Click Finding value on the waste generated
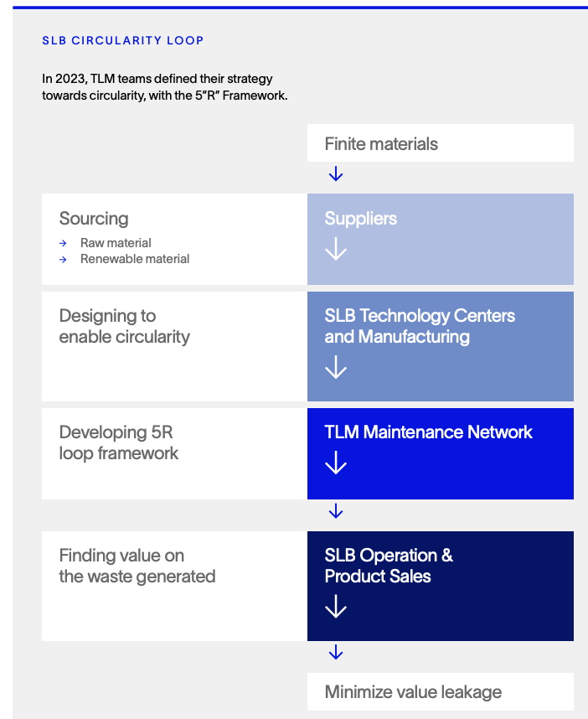 click(137, 566)
